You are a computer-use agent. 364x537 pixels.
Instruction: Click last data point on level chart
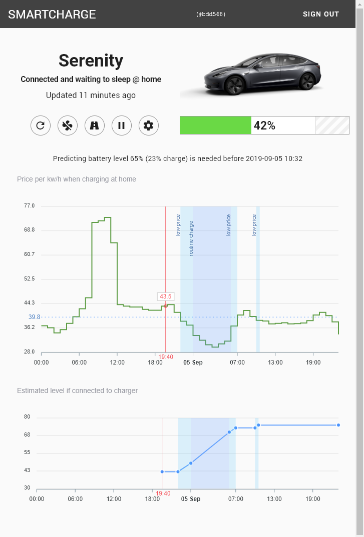[338, 425]
